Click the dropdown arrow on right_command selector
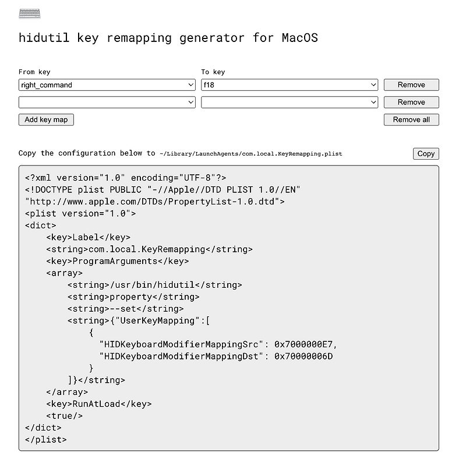 (190, 84)
